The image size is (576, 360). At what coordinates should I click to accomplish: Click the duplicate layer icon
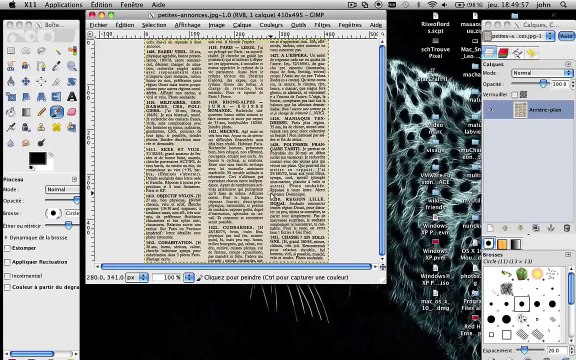pos(536,228)
